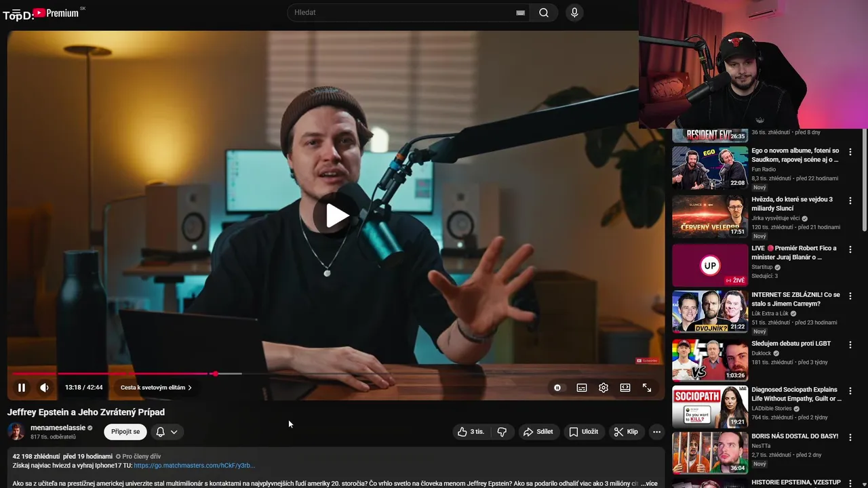Open Jirka vysvětluje věci channel name
The image size is (868, 488).
coord(775,218)
